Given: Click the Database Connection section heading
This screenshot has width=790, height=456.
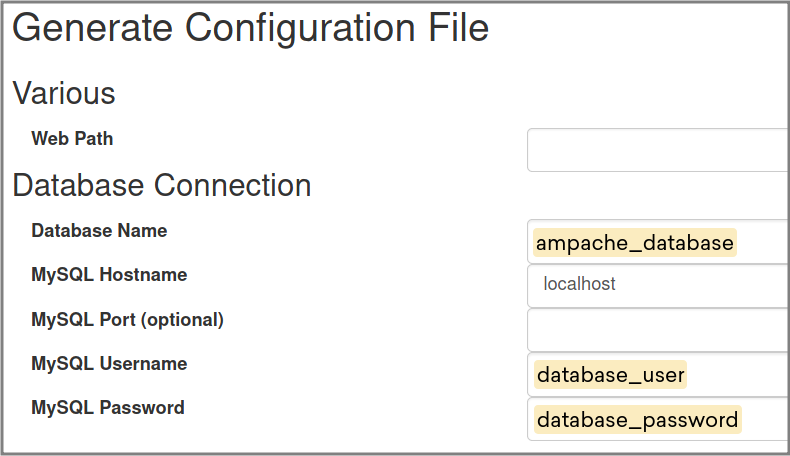Looking at the screenshot, I should pos(162,185).
